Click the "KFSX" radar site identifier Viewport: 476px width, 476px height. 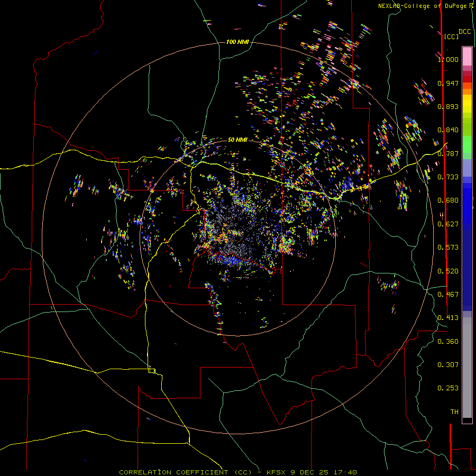[276, 472]
